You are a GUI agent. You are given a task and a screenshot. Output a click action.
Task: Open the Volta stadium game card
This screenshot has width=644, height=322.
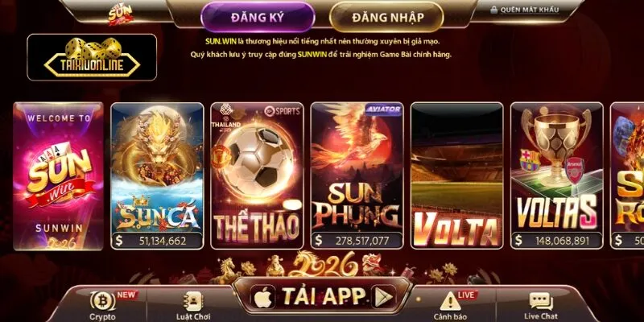coord(456,175)
